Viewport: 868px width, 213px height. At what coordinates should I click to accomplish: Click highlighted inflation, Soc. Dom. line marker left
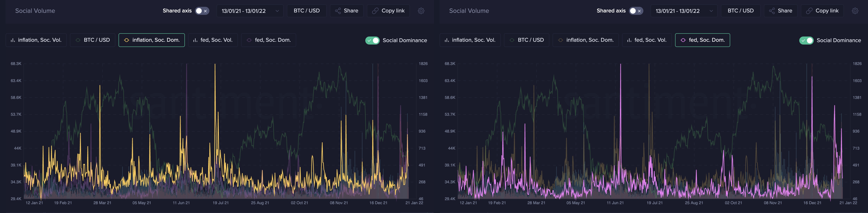click(x=127, y=40)
